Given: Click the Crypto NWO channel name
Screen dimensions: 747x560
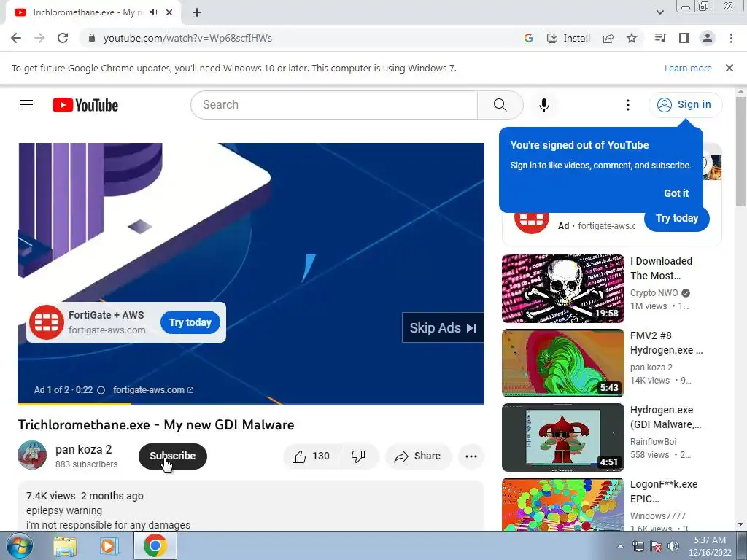Looking at the screenshot, I should (654, 293).
